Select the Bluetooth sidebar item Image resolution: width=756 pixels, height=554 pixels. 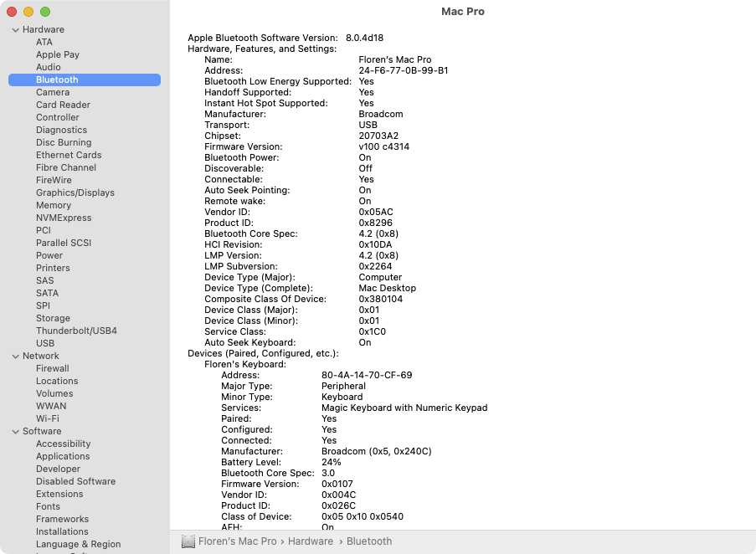85,80
